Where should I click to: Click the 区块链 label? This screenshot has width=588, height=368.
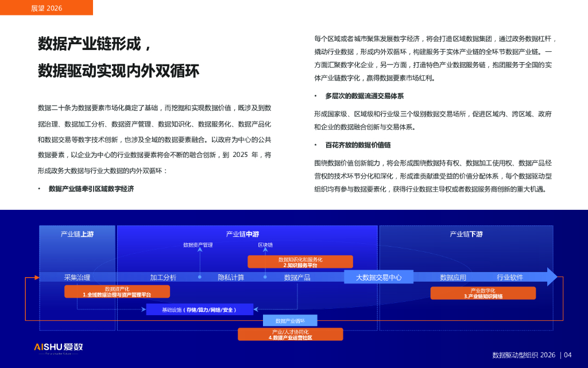[265, 245]
